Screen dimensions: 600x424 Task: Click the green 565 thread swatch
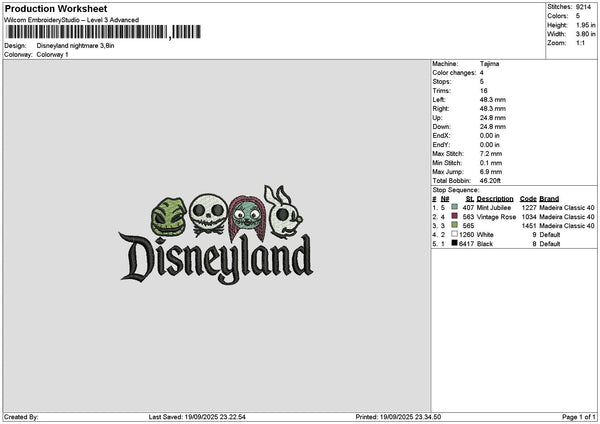tap(454, 225)
